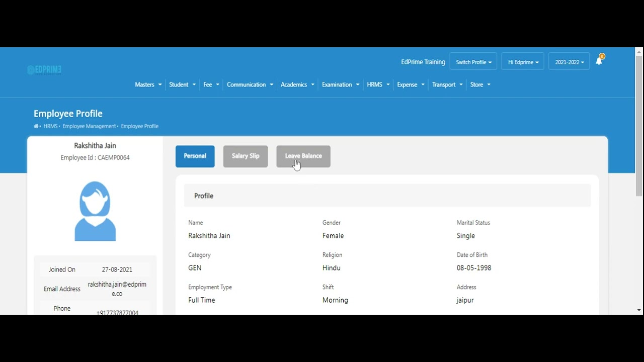644x362 pixels.
Task: Expand the Fee menu
Action: [211, 84]
